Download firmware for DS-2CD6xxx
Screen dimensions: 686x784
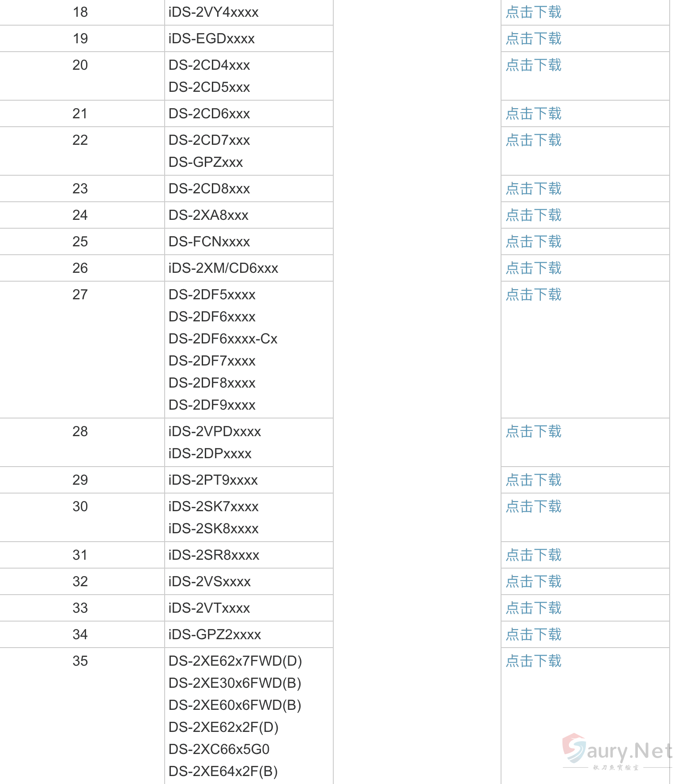(x=533, y=114)
